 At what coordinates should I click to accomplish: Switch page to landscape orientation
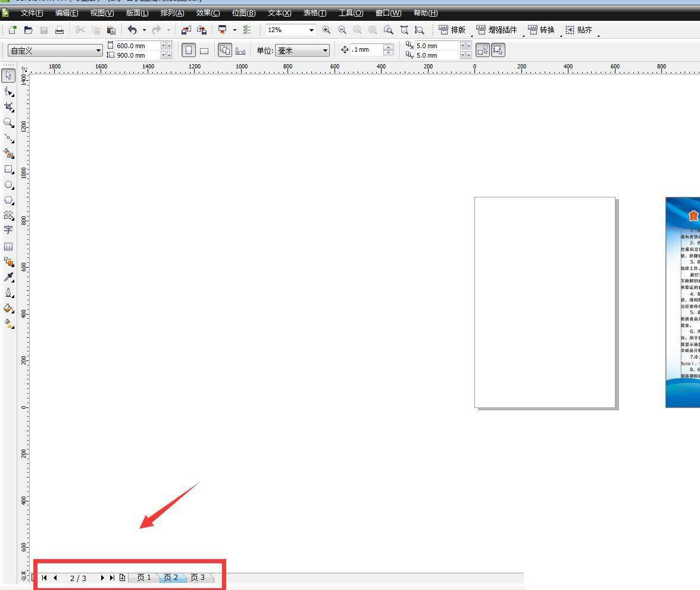point(204,51)
